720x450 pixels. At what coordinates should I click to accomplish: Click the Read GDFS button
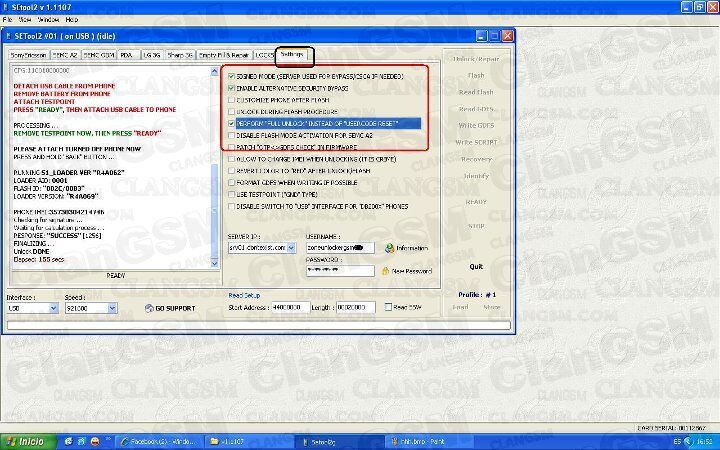click(476, 109)
